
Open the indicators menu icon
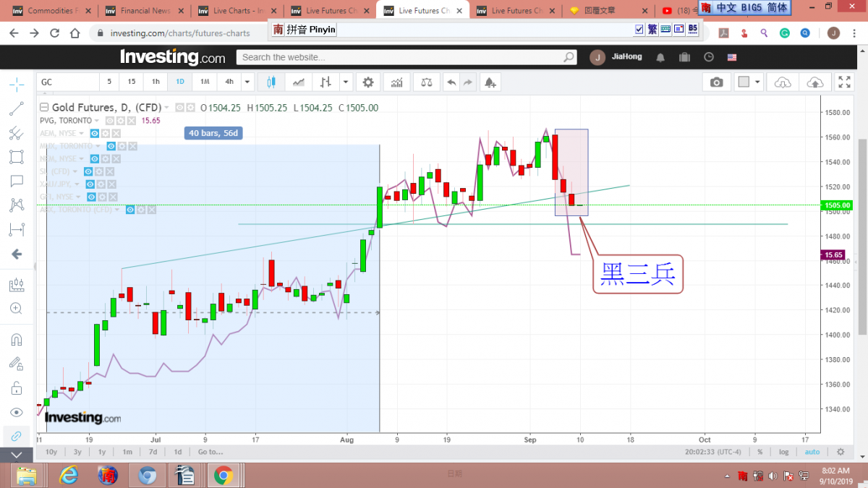396,82
